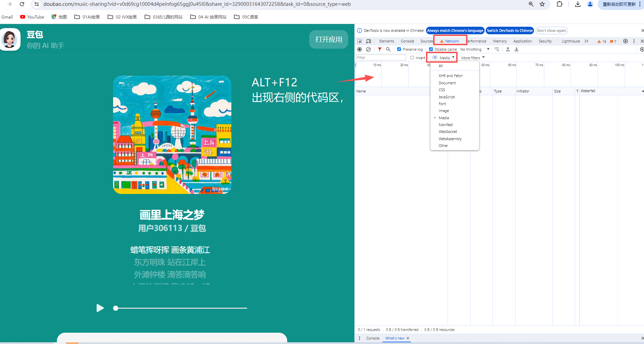
Task: Click Always match Chrome's language
Action: 455,30
